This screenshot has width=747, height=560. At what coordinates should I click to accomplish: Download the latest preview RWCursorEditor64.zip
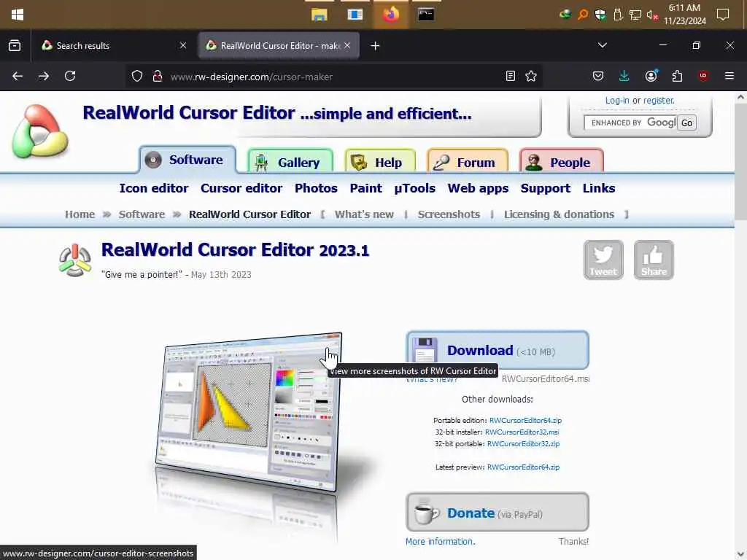coord(523,467)
